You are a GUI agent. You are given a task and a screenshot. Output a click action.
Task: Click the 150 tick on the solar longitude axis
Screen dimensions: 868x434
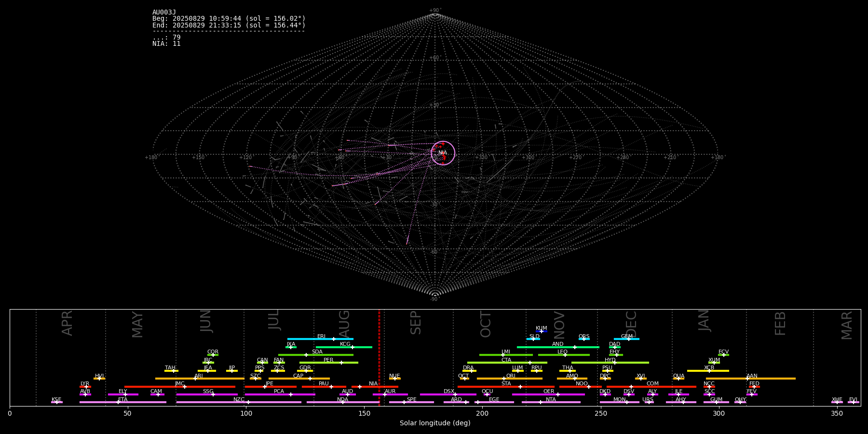click(364, 413)
